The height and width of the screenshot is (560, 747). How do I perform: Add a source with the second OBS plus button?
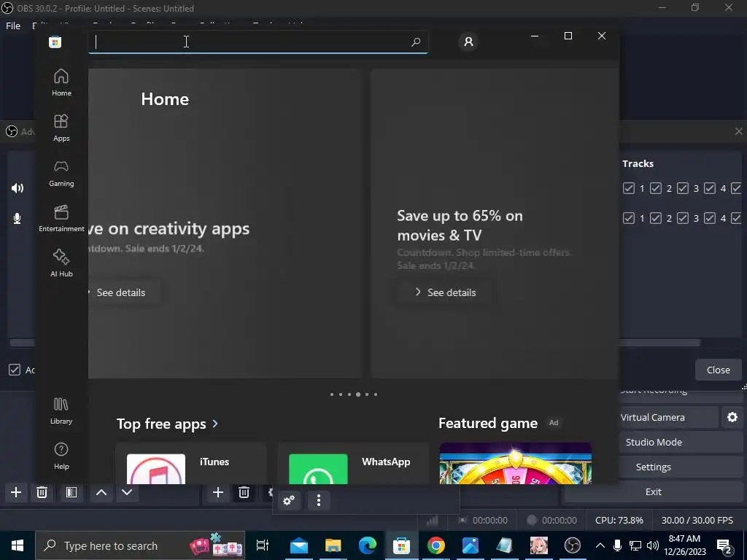coord(217,492)
